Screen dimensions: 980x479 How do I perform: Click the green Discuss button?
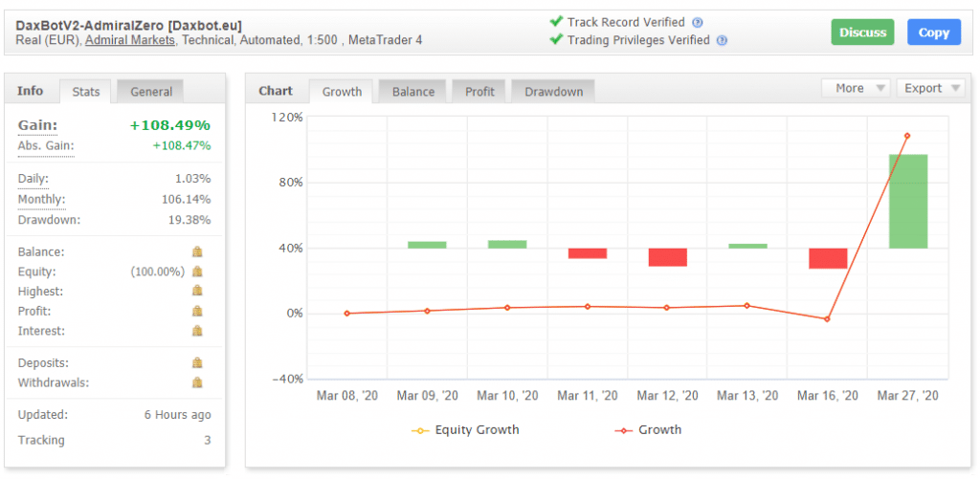click(862, 33)
